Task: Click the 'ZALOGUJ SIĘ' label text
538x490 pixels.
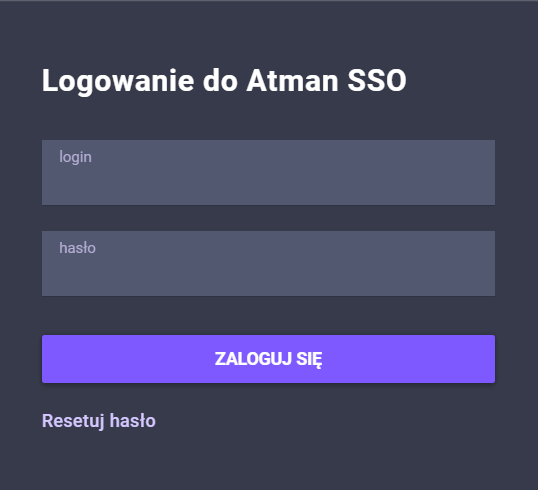Action: (x=268, y=359)
